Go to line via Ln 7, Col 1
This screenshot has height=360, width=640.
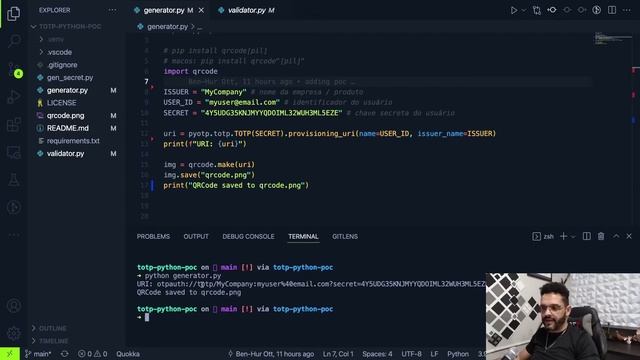click(x=338, y=354)
